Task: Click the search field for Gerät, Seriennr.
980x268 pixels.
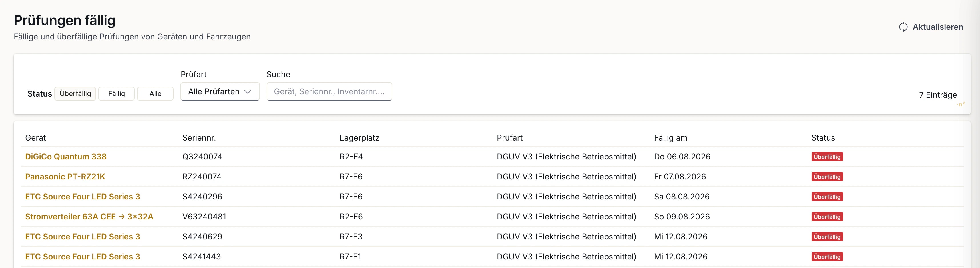Action: point(329,92)
